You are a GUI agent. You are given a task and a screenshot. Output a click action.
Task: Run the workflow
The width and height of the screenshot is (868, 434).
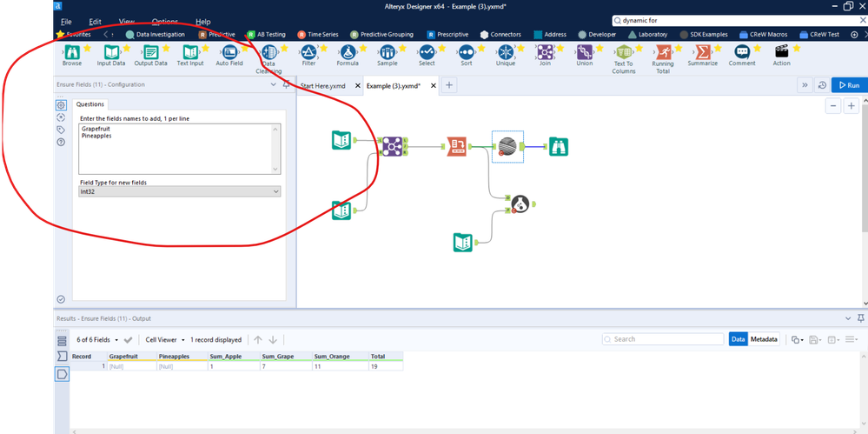coord(849,85)
